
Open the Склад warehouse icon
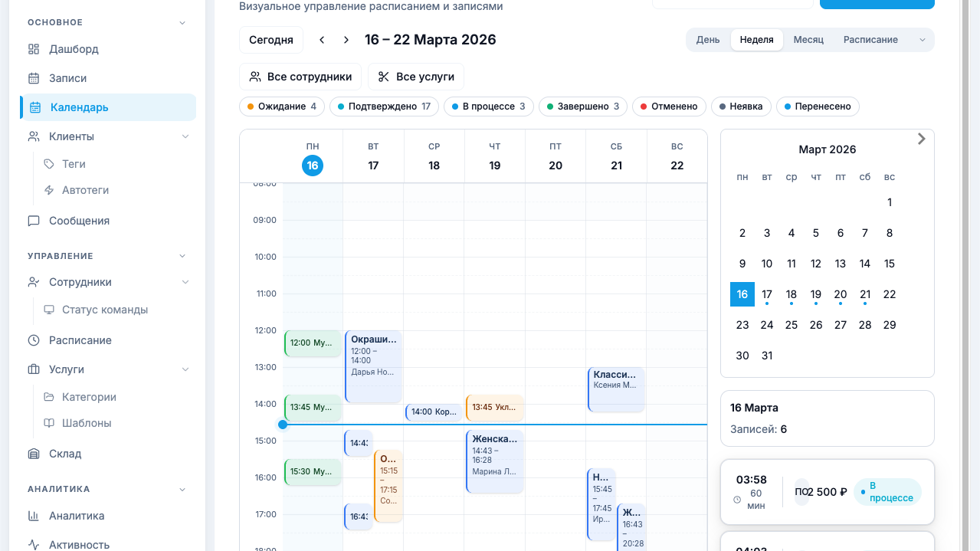pyautogui.click(x=34, y=454)
